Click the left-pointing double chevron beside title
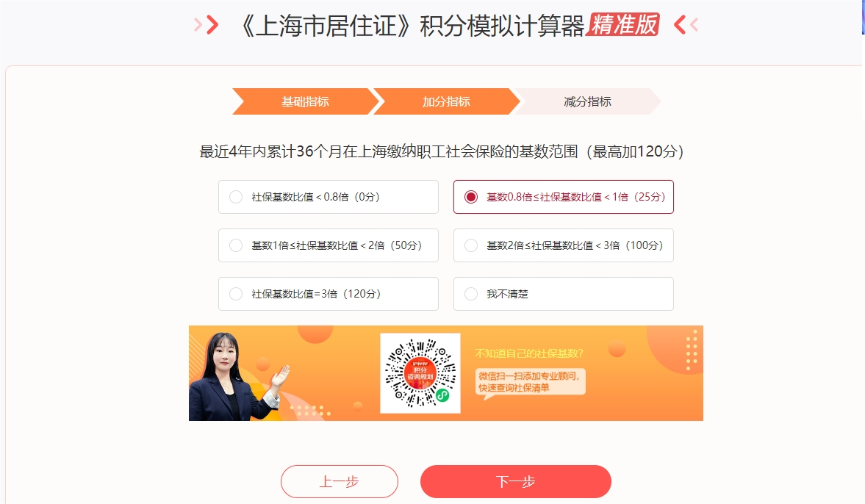Viewport: 865px width, 504px height. pyautogui.click(x=686, y=25)
